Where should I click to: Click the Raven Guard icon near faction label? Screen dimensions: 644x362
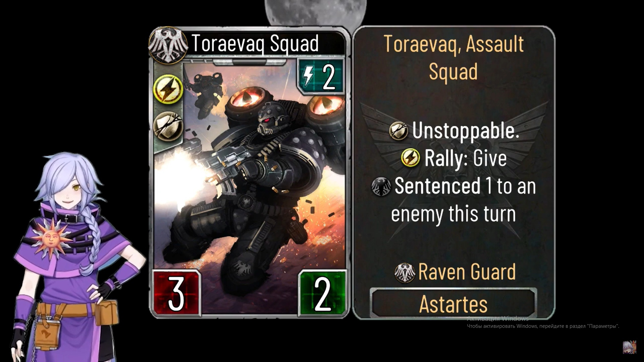[x=405, y=273]
